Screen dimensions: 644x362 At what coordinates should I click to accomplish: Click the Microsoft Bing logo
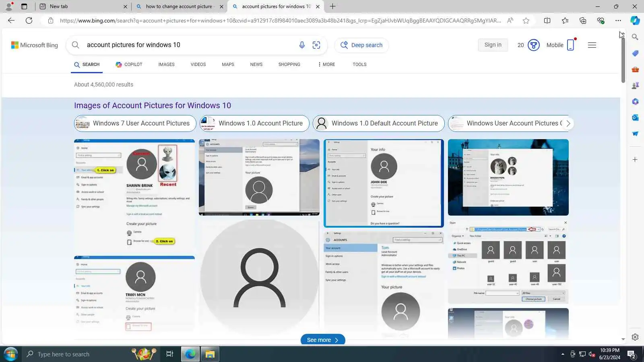pos(35,45)
